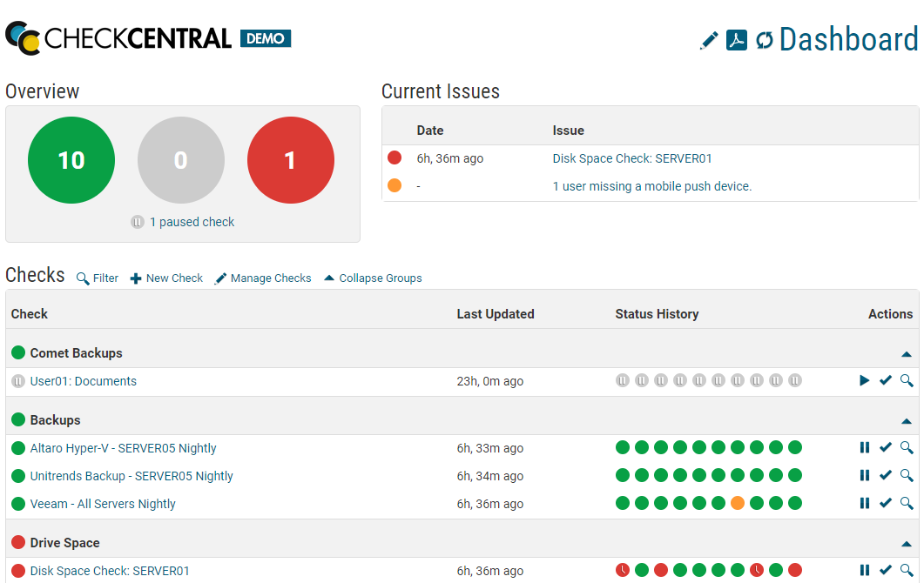Select Manage Checks
Screen dimensions: 924x583
click(x=263, y=278)
